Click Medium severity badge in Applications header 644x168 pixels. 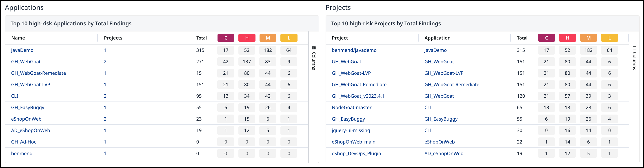click(x=268, y=38)
